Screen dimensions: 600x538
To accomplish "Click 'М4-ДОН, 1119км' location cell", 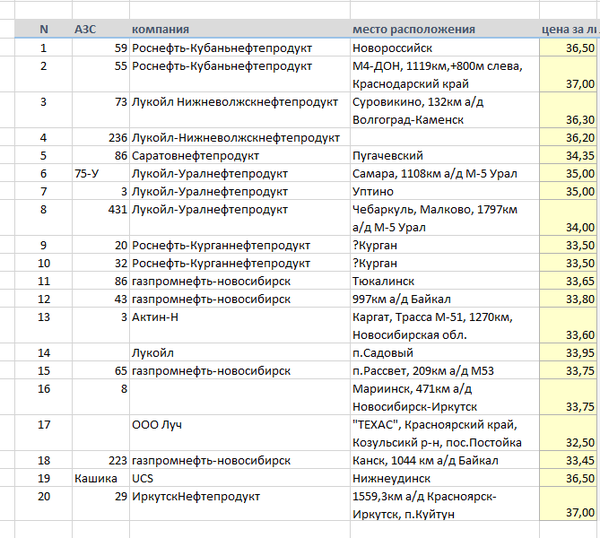I will tap(445, 75).
